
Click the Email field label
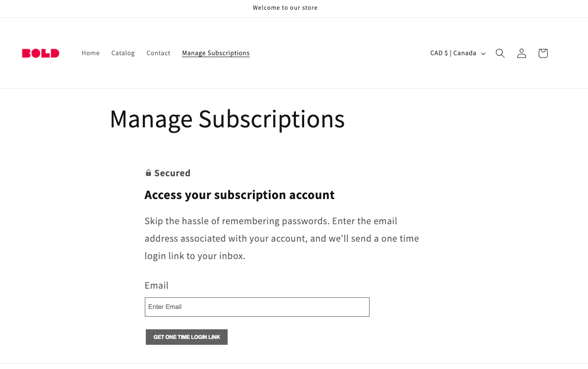[x=156, y=285]
